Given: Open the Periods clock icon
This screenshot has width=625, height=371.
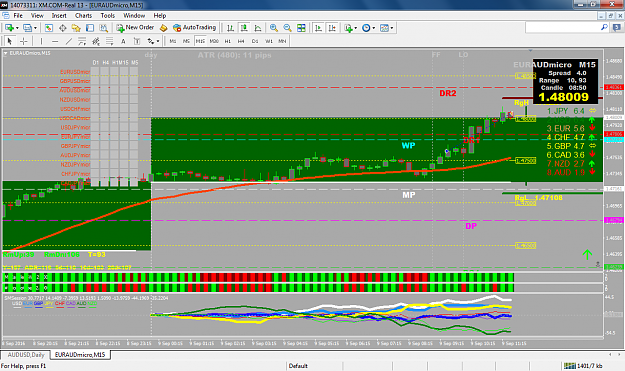Looking at the screenshot, I should pos(366,28).
